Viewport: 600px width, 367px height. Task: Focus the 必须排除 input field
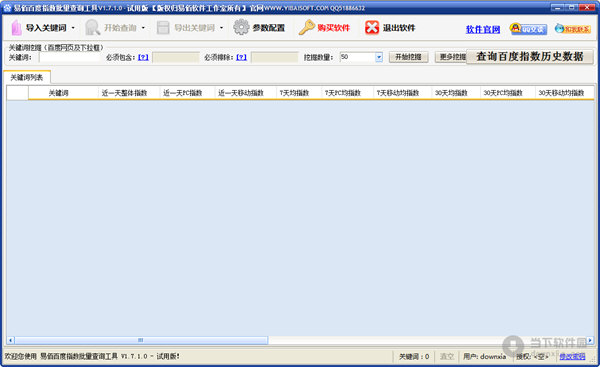point(274,57)
